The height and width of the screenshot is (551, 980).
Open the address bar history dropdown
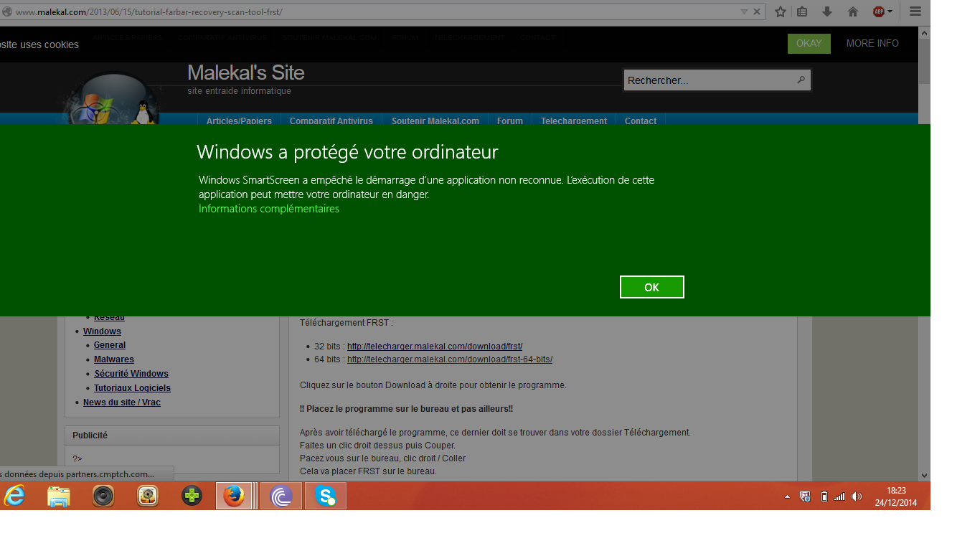(744, 11)
